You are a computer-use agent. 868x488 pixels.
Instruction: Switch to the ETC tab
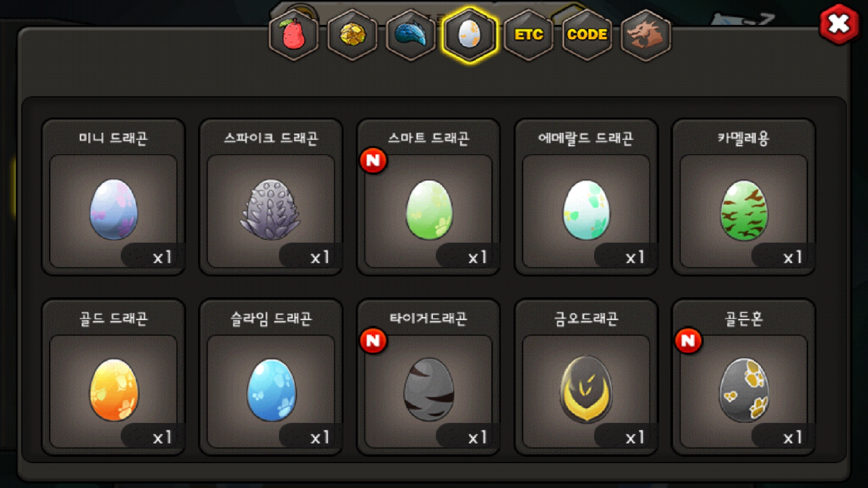528,35
